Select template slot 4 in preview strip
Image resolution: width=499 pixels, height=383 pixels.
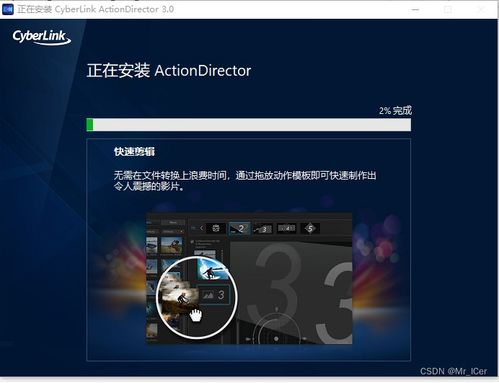pyautogui.click(x=286, y=228)
